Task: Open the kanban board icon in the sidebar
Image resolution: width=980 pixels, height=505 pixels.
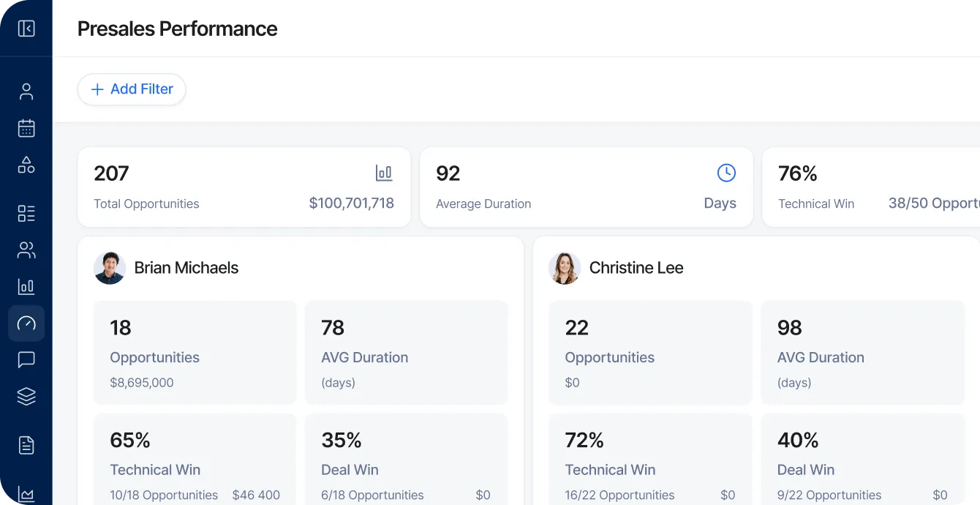Action: (26, 213)
